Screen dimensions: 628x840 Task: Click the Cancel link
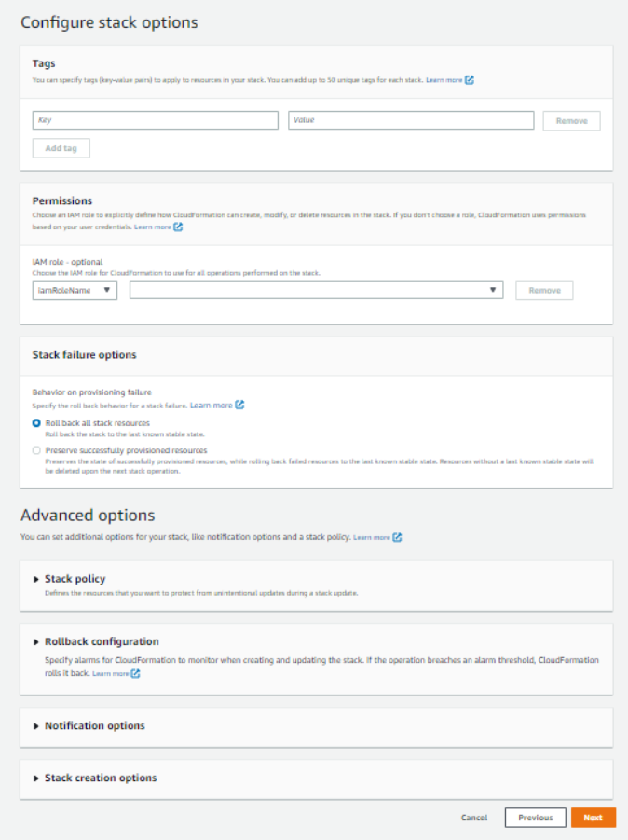[474, 818]
